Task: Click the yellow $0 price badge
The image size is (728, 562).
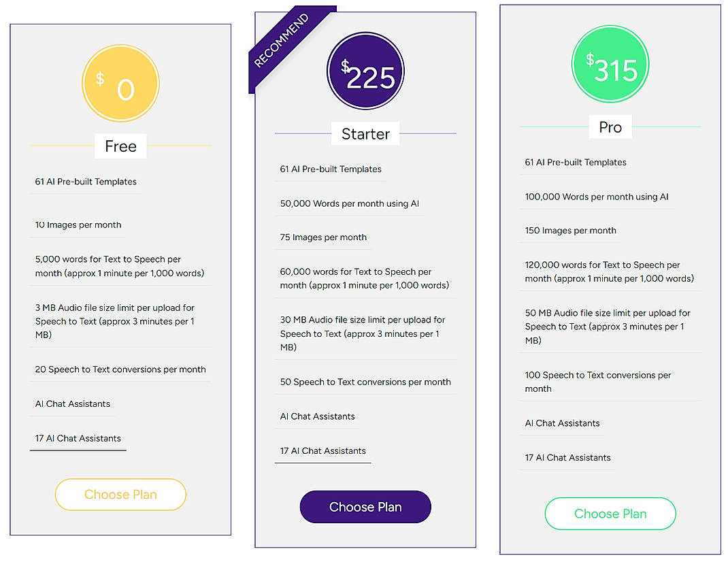Action: (x=120, y=82)
